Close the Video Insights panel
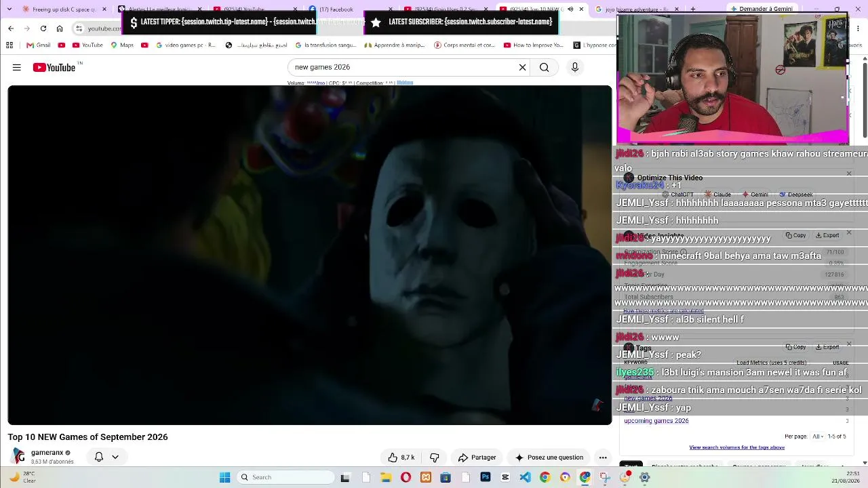The image size is (868, 488). pyautogui.click(x=848, y=232)
